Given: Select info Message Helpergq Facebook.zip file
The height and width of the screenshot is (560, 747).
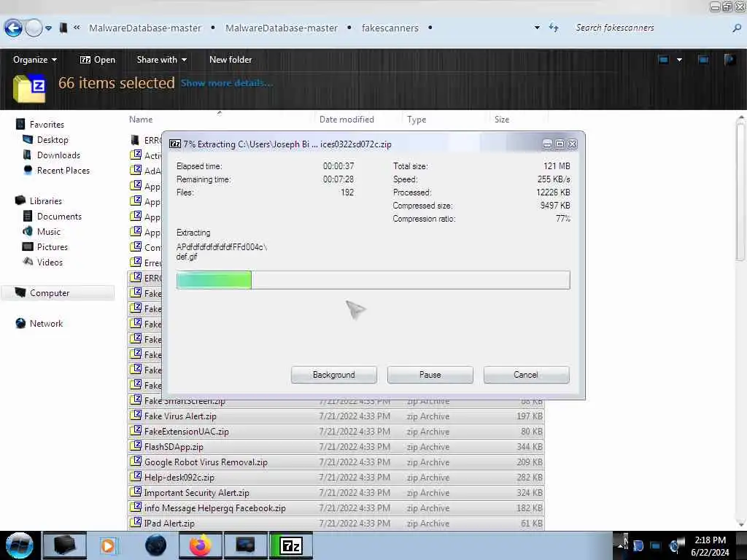Looking at the screenshot, I should [x=336, y=507].
